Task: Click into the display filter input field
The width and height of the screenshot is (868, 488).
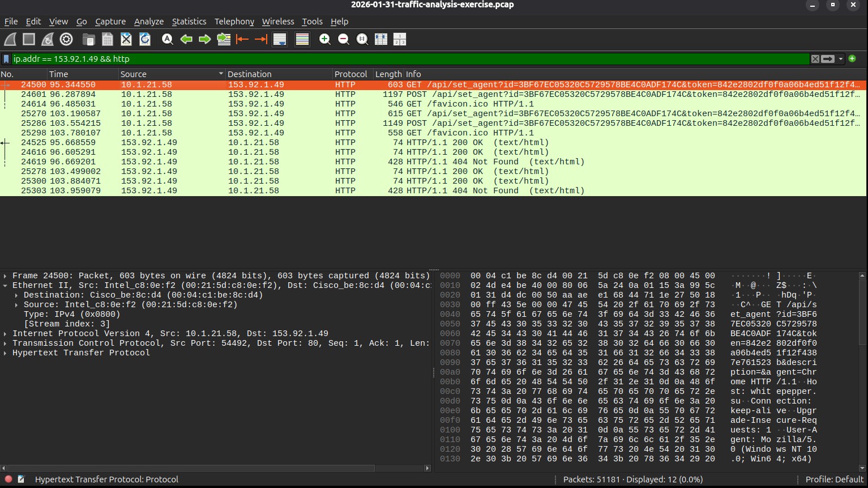Action: tap(410, 59)
